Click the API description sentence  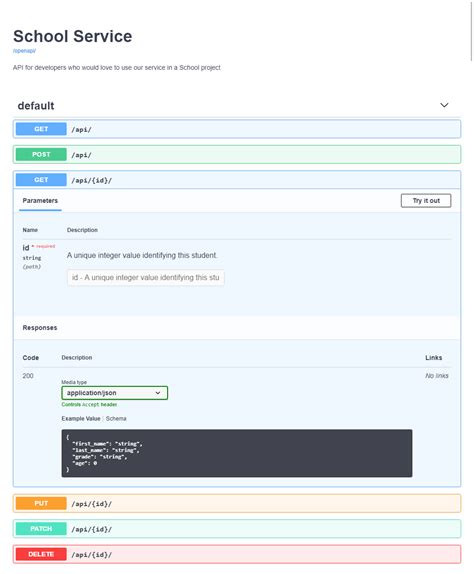(117, 68)
